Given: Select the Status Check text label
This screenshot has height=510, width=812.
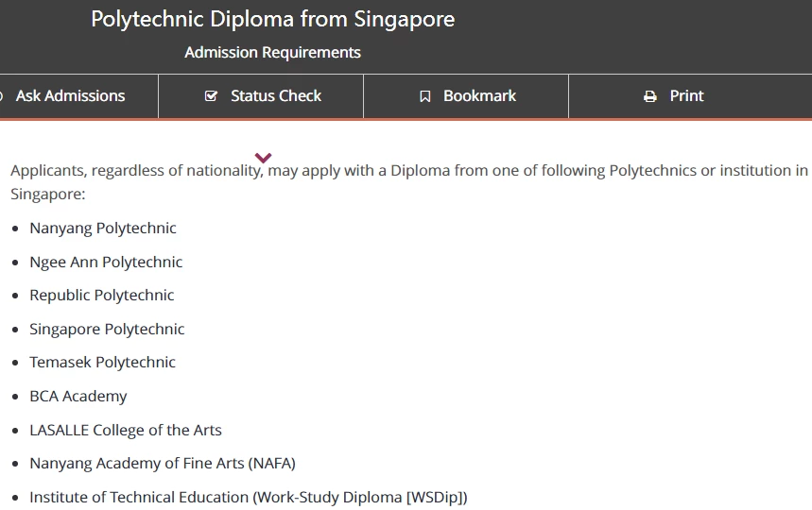Looking at the screenshot, I should click(x=276, y=95).
